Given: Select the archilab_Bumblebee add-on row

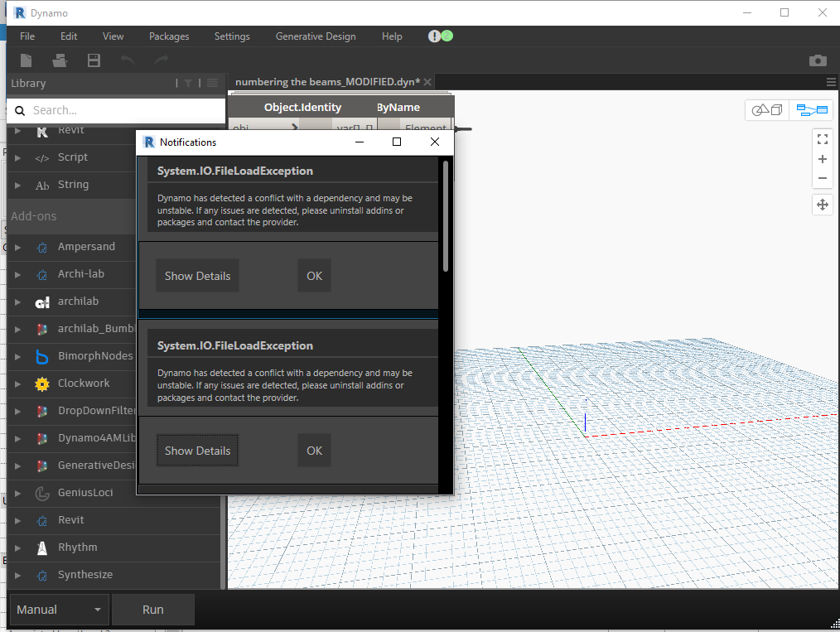Looking at the screenshot, I should (72, 329).
